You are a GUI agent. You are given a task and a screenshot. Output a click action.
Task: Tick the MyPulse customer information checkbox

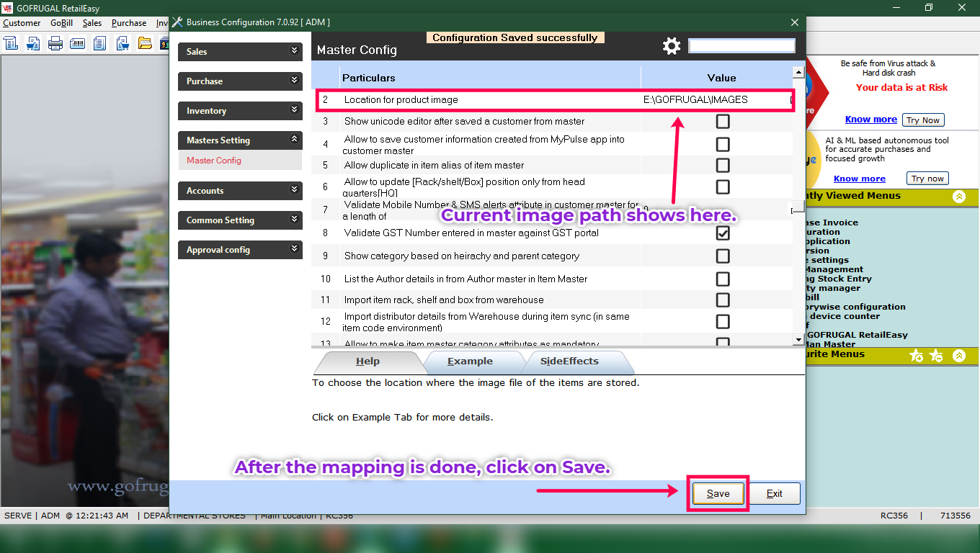(x=723, y=145)
